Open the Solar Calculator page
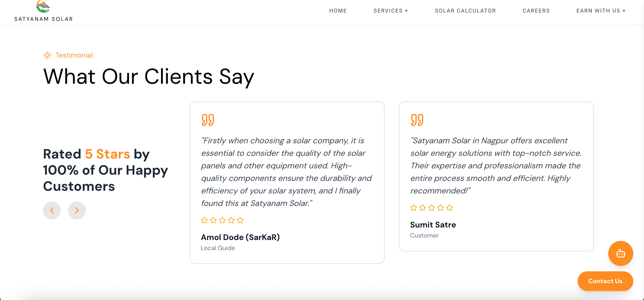This screenshot has height=300, width=644. coord(465,11)
